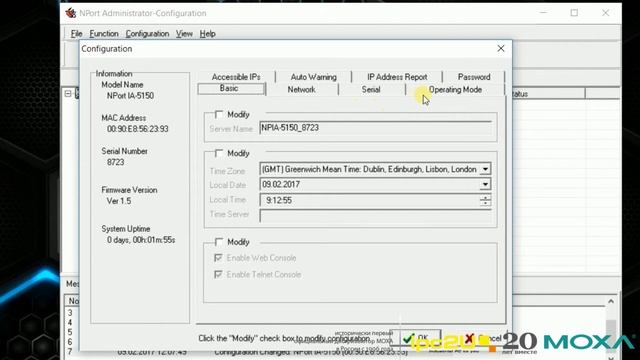Click the Time Server input field

(x=375, y=215)
